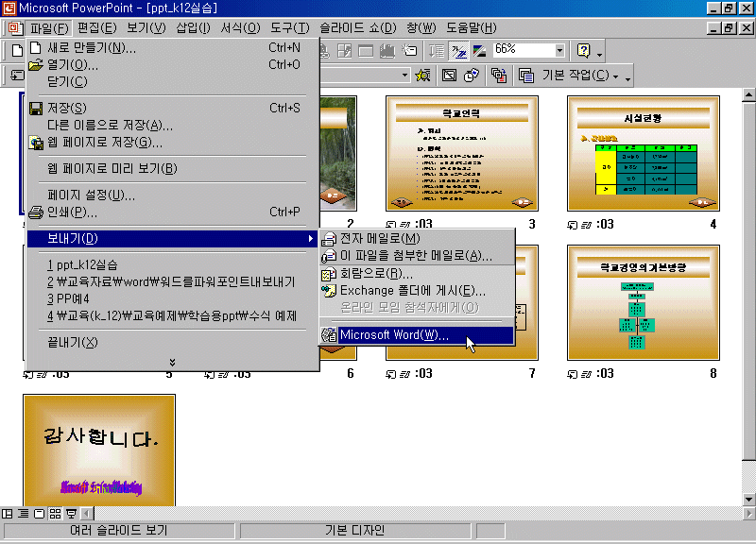The image size is (756, 544).
Task: Open the 편집(E) menu
Action: pos(97,28)
